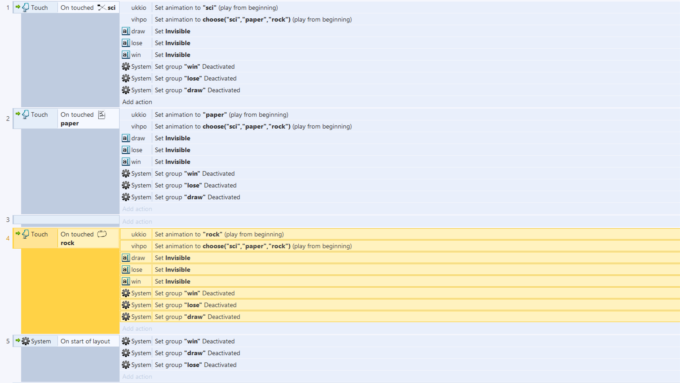Select Set group "lose" Deactivated in event 2
Viewport: 680px width, 383px height.
click(x=400, y=185)
